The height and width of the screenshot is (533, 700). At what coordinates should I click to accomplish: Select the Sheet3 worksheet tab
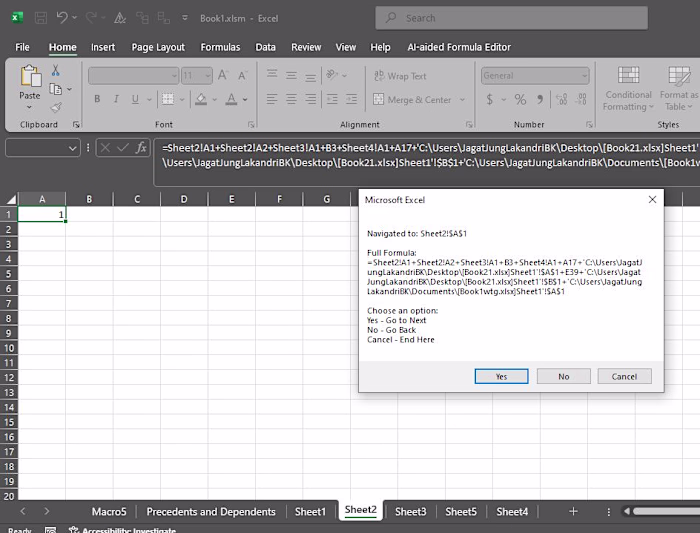pyautogui.click(x=410, y=512)
